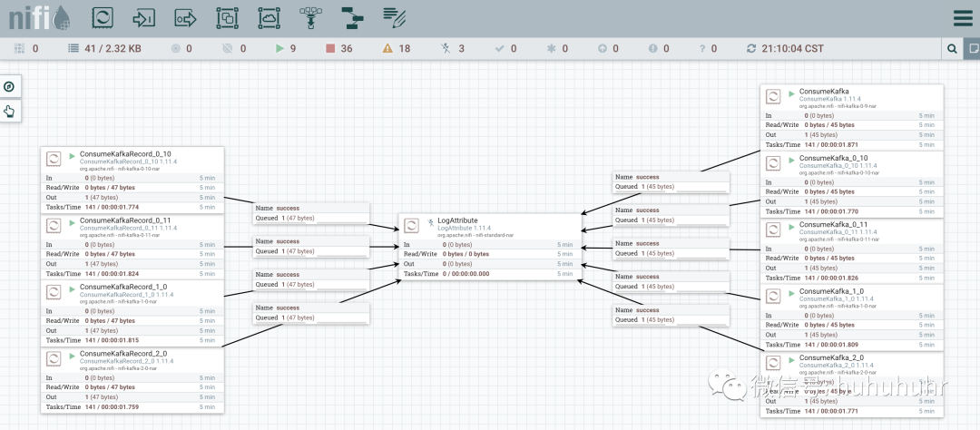Expand the Navigate palette
This screenshot has width=980, height=430.
click(x=9, y=87)
